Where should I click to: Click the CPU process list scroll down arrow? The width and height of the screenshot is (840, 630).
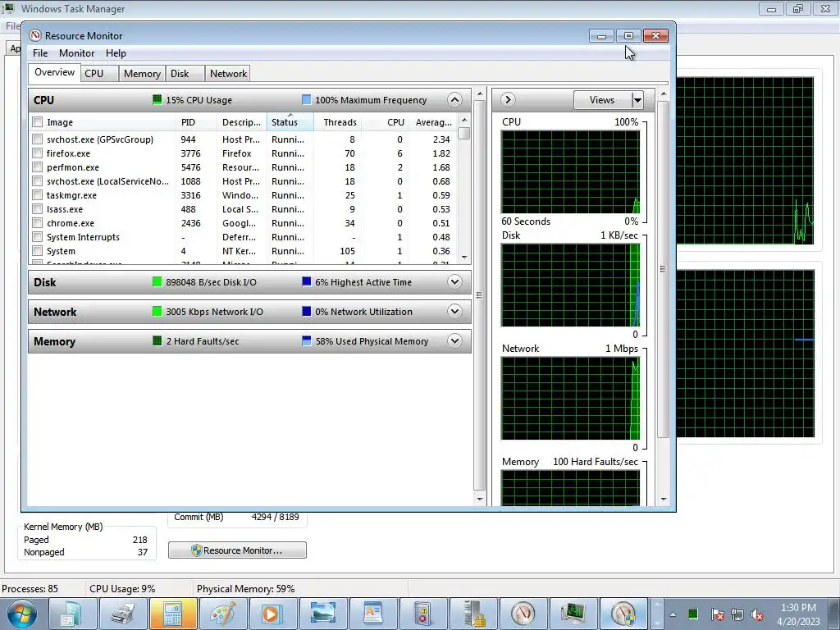coord(464,257)
